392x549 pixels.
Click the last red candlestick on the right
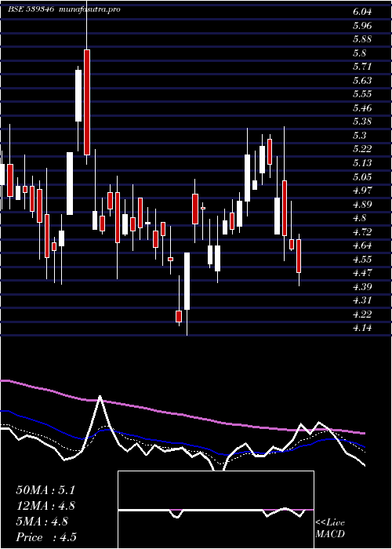(x=299, y=256)
